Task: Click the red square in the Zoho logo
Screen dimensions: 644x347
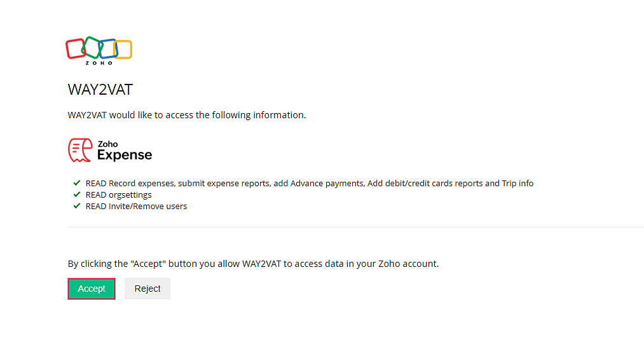Action: click(75, 48)
